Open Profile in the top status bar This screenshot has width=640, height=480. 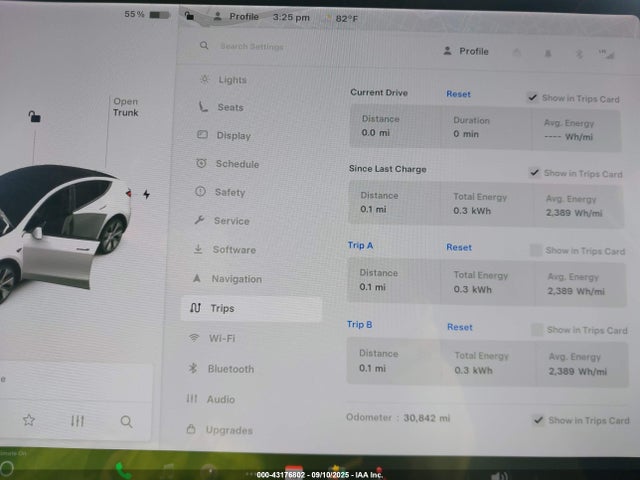236,17
